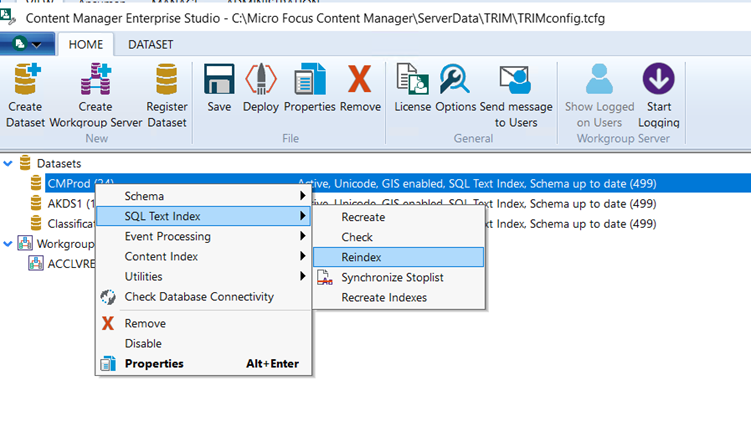Select the CMProd dataset row
This screenshot has height=427, width=751.
[398, 183]
